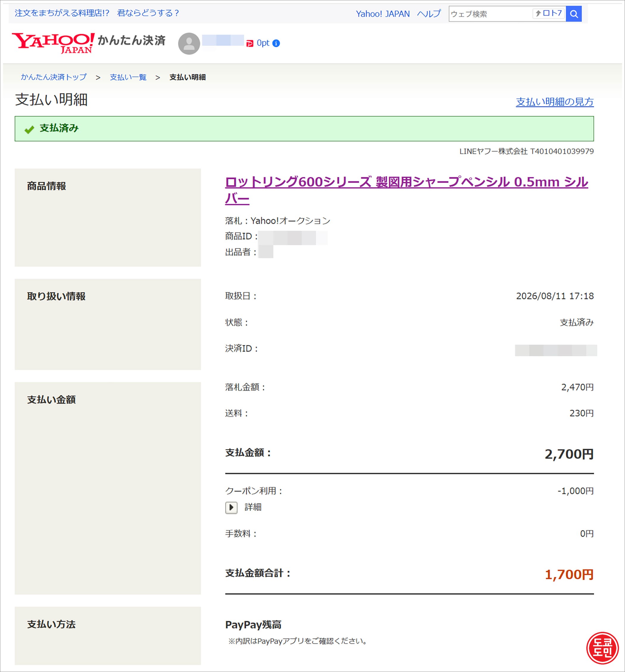Click the ロト7 trending search suggestion
This screenshot has height=672, width=625.
pyautogui.click(x=549, y=13)
